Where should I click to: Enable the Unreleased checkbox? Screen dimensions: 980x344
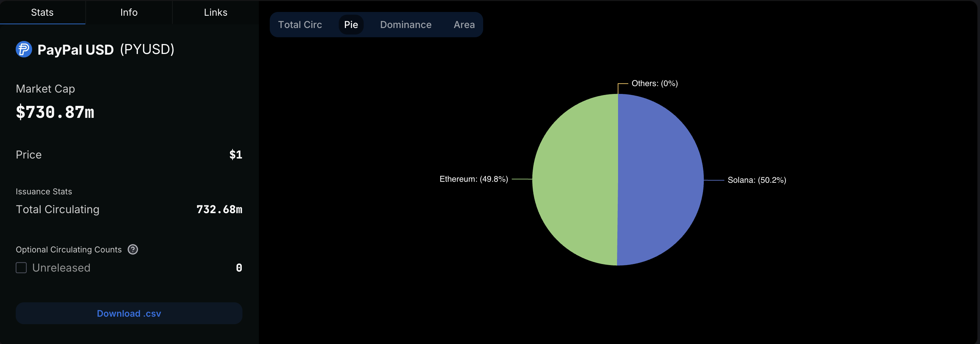point(21,268)
